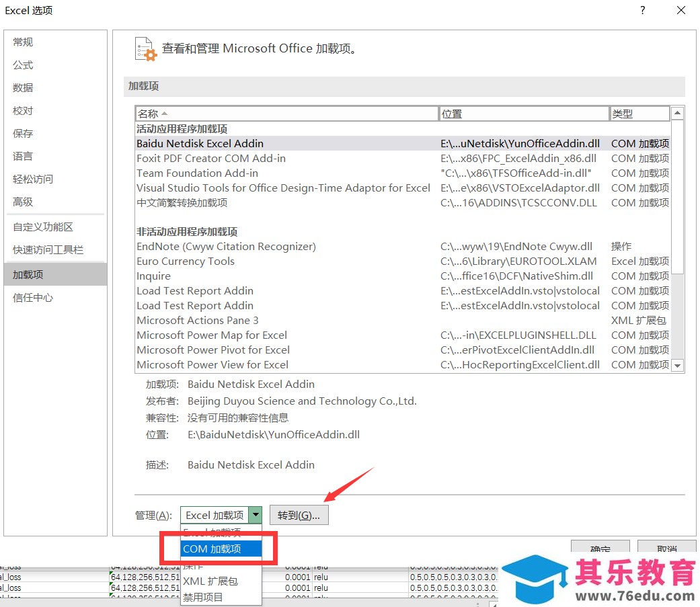Screen dimensions: 700x607
Task: Open the 常规 options category
Action: click(55, 42)
